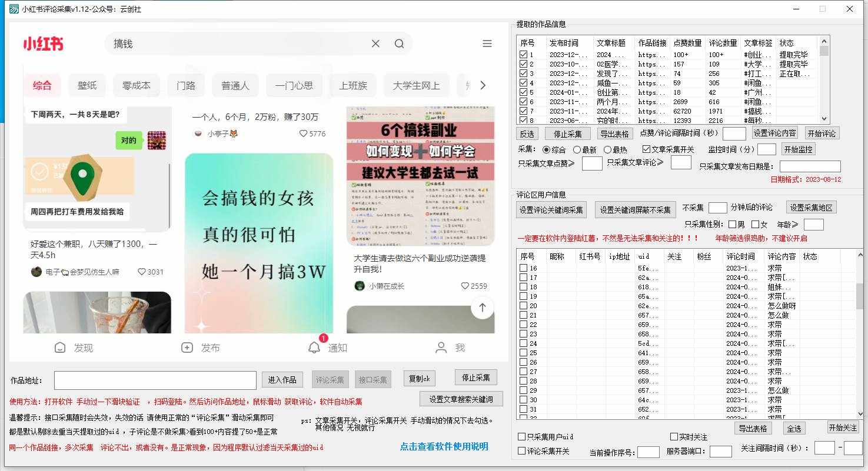
Task: Click the 发现 icon in bottom navigation
Action: pyautogui.click(x=60, y=348)
